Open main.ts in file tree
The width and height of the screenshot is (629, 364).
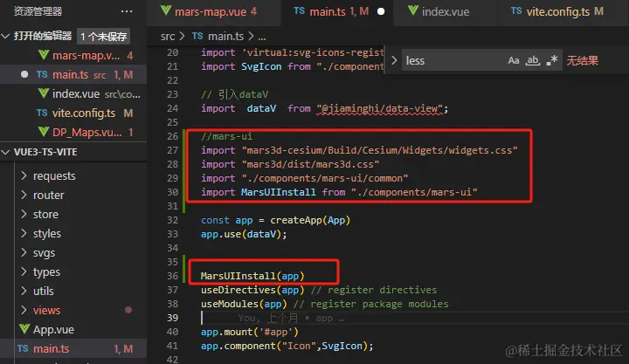(73, 349)
